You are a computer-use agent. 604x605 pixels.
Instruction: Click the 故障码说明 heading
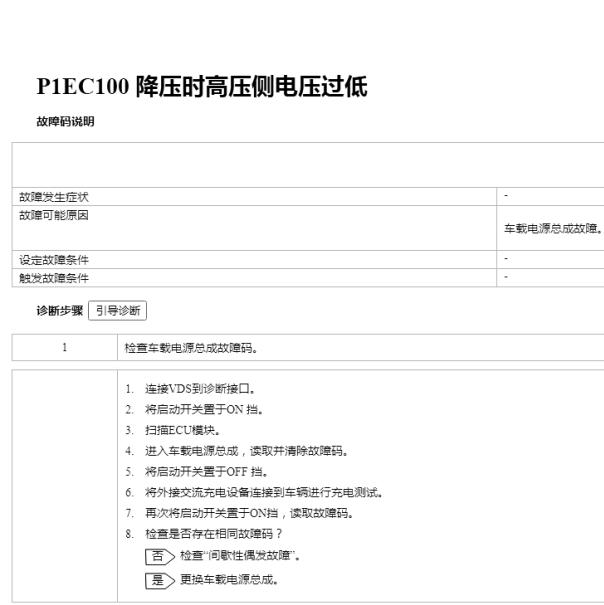point(65,122)
